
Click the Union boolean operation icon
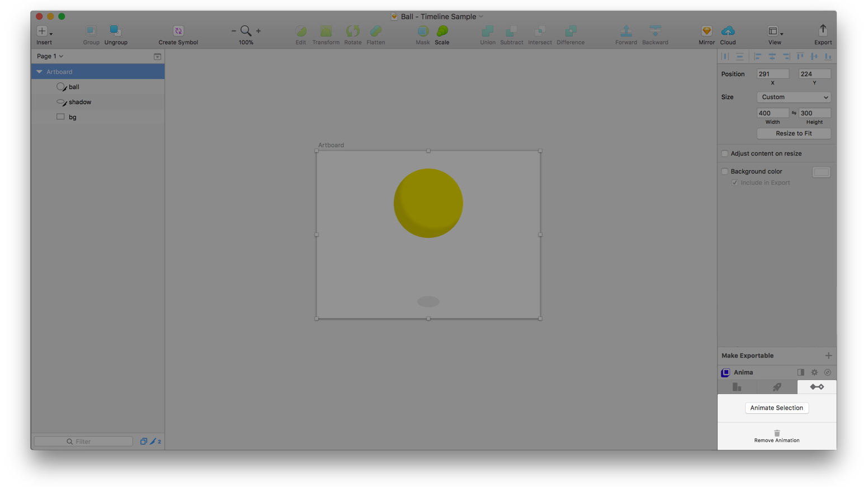coord(487,32)
